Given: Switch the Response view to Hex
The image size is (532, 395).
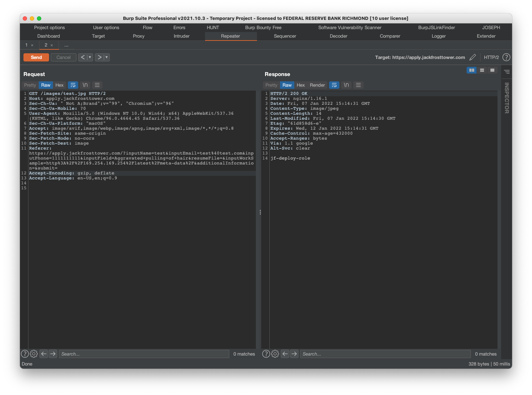Looking at the screenshot, I should [x=301, y=85].
